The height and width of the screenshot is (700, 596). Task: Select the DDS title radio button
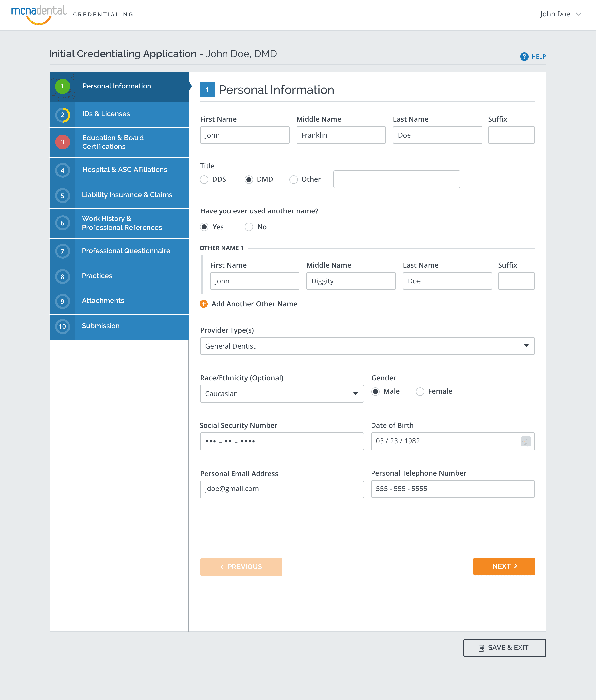[204, 180]
